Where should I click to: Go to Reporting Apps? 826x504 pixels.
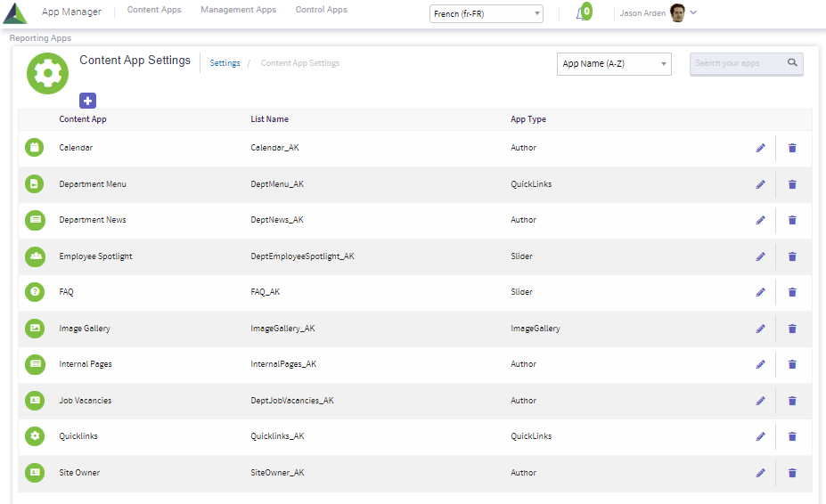pos(40,38)
